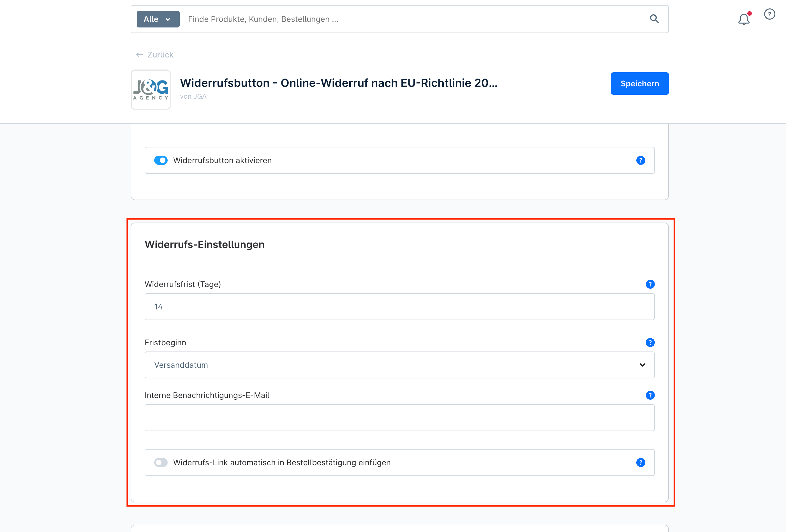Open the notifications bell

[743, 19]
